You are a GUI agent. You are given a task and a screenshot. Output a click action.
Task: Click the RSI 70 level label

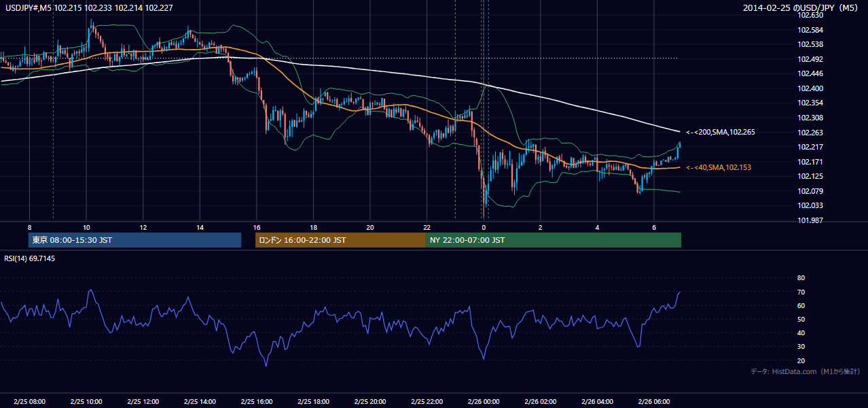(x=801, y=292)
